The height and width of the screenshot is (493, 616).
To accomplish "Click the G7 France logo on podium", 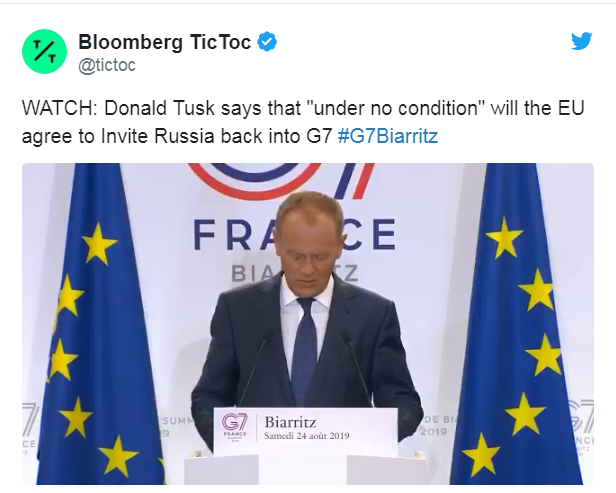I will coord(237,429).
